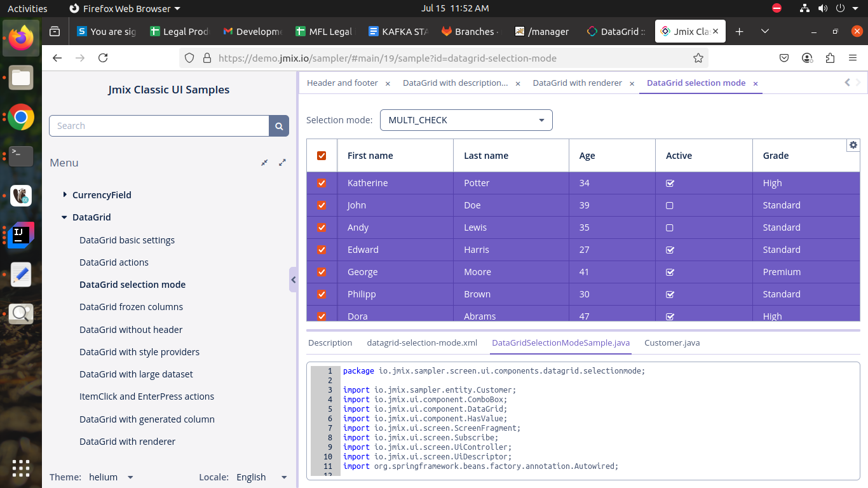This screenshot has width=868, height=488.
Task: Expand all menu items icon
Action: [283, 163]
